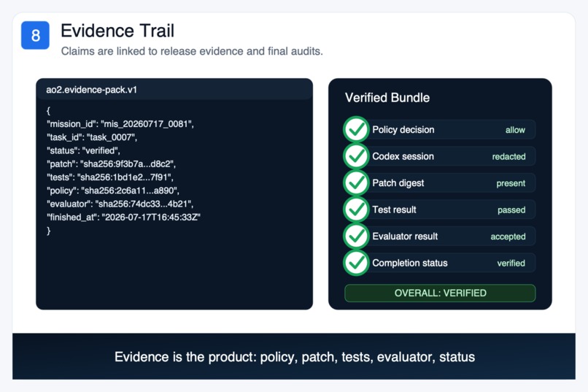Click the 'Evidence is the product' footer caption

click(x=295, y=357)
